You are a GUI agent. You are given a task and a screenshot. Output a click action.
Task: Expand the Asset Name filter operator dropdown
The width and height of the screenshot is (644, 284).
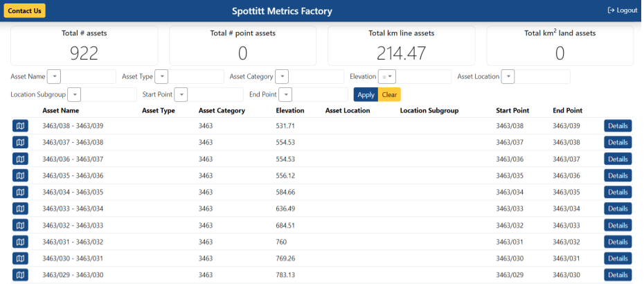point(55,77)
